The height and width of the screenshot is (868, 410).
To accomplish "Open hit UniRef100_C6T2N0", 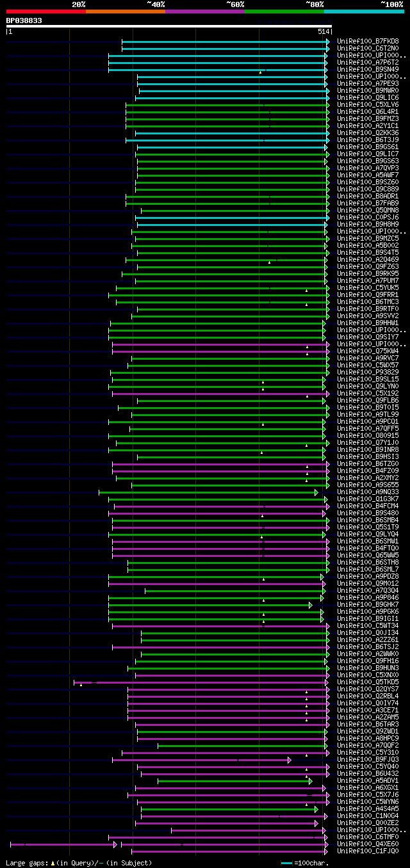I will click(x=368, y=48).
